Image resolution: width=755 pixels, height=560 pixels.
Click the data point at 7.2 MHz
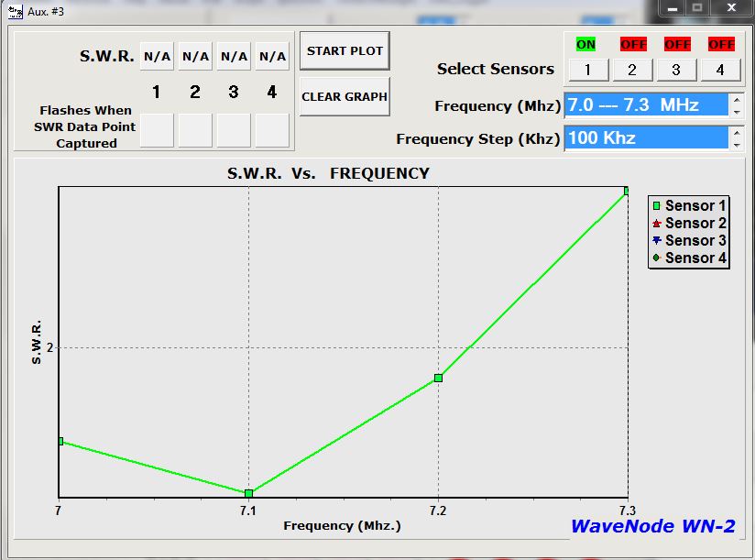pyautogui.click(x=439, y=378)
